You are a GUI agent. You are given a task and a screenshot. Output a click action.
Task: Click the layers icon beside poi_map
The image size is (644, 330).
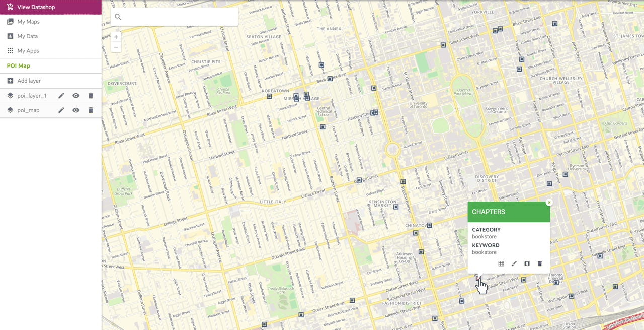10,110
